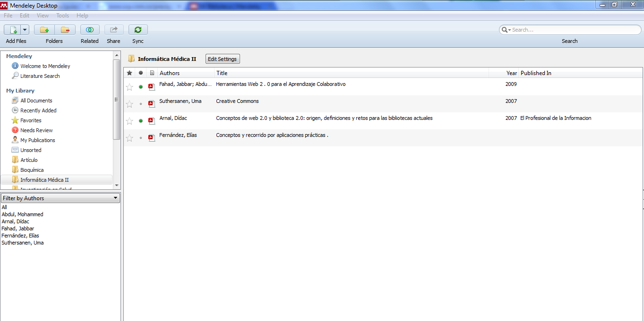This screenshot has width=644, height=321.
Task: Toggle read dot for Conceptos de web 2.0
Action: coord(141,121)
